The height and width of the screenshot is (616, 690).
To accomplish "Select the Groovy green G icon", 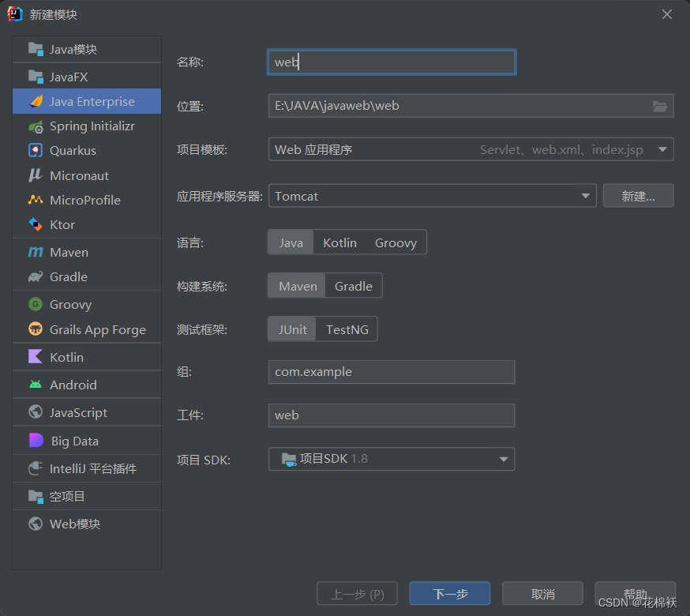I will [x=36, y=304].
